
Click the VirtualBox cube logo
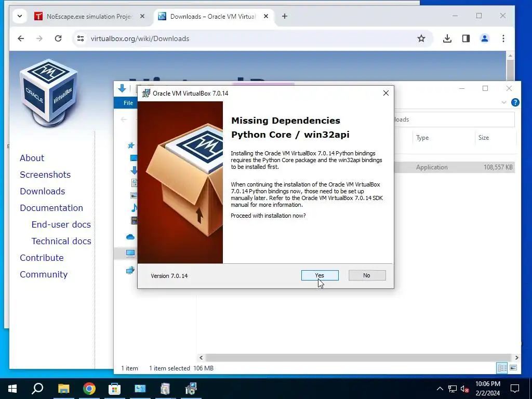[x=48, y=92]
